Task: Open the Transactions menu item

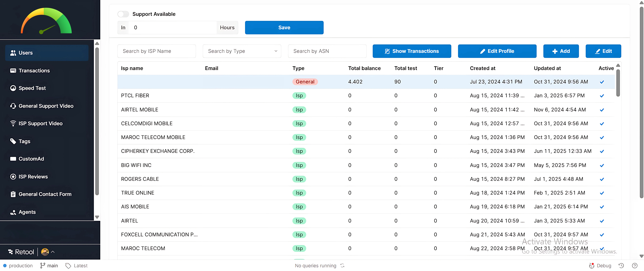Action: pyautogui.click(x=47, y=71)
